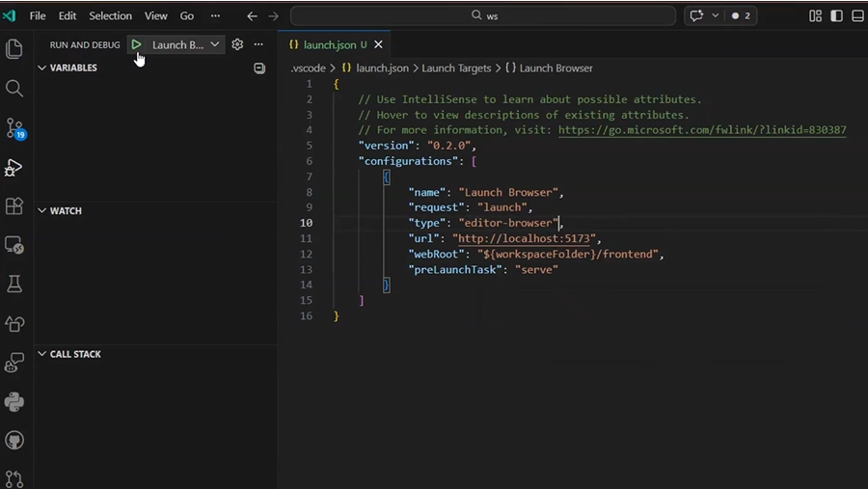Screen dimensions: 868x489
Task: Open the File menu
Action: pyautogui.click(x=38, y=15)
